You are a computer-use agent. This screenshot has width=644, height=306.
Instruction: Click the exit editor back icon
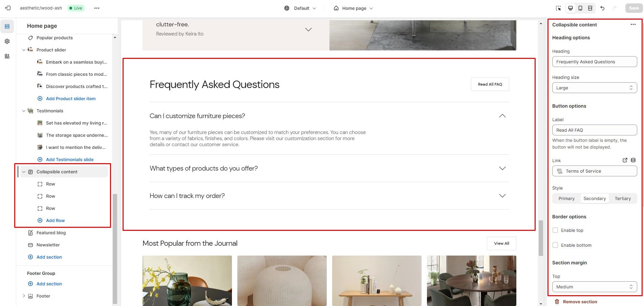[8, 8]
